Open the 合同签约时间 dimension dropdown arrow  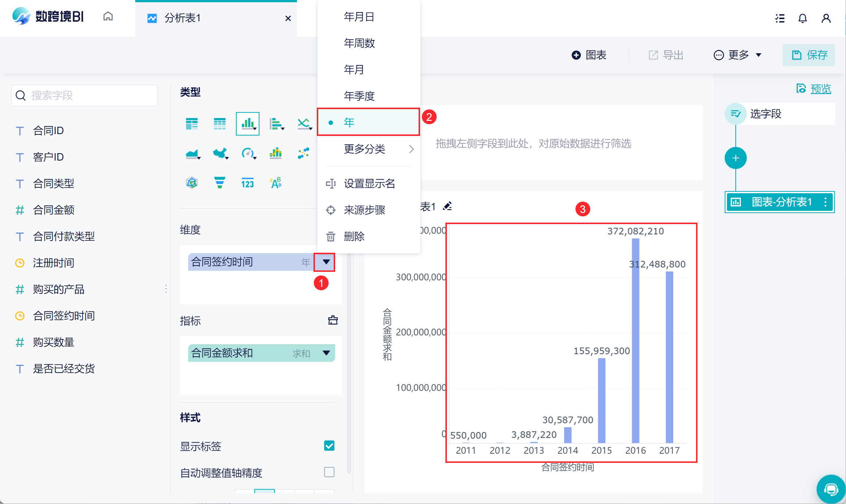326,262
